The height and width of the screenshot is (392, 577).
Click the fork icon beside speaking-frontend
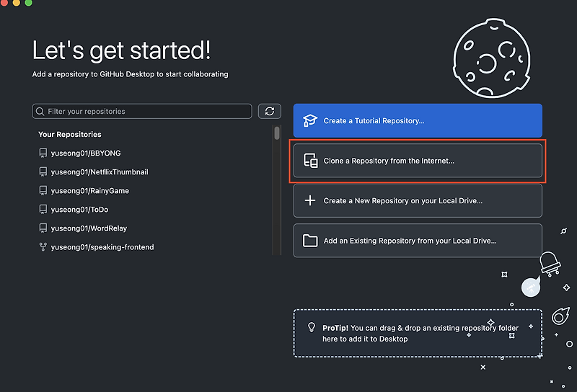[x=43, y=246]
